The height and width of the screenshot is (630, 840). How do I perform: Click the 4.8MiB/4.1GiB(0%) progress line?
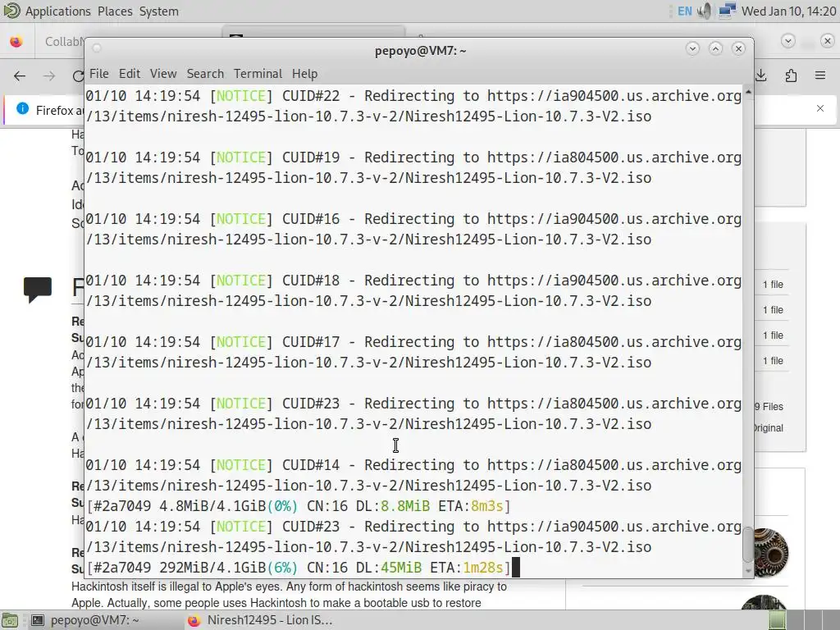tap(299, 505)
